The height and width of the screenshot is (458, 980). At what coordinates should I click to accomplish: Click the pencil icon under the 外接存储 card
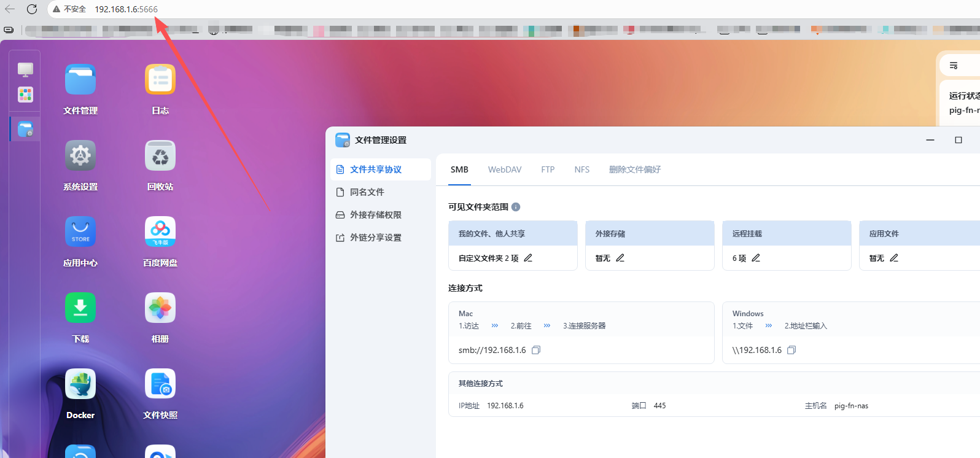point(620,258)
